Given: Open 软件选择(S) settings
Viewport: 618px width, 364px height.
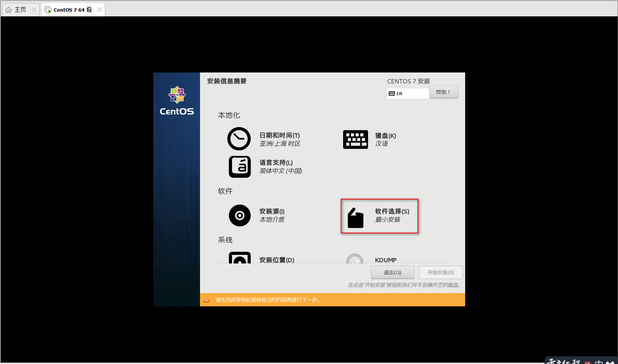Looking at the screenshot, I should tap(392, 211).
